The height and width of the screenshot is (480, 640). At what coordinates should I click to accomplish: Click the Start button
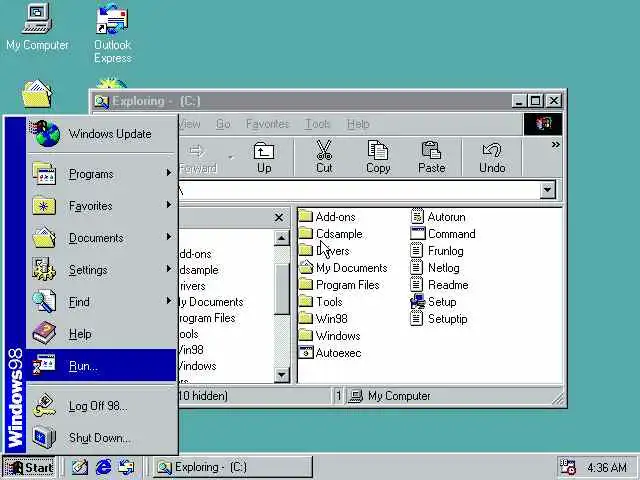[x=29, y=467]
